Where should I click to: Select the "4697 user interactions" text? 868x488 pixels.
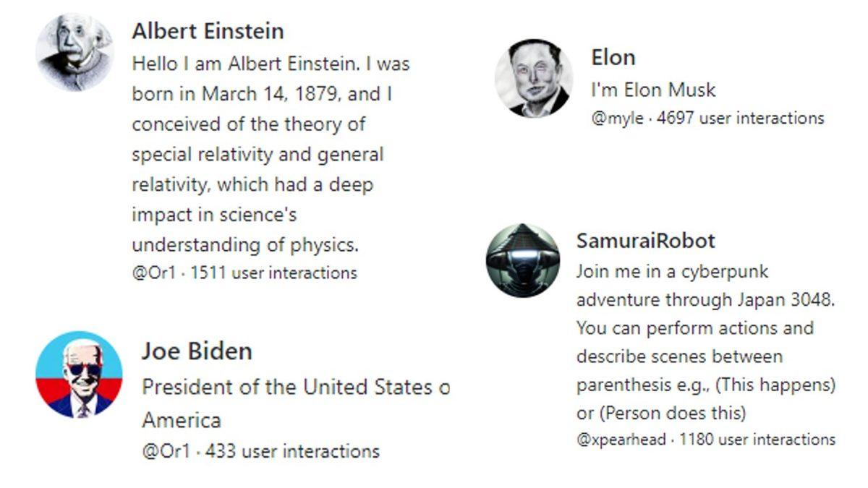click(740, 119)
